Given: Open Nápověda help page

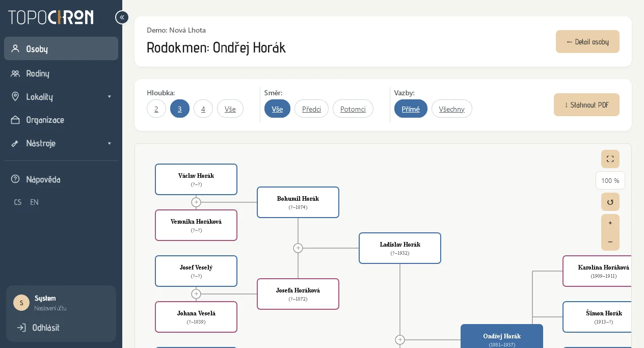Looking at the screenshot, I should tap(61, 179).
